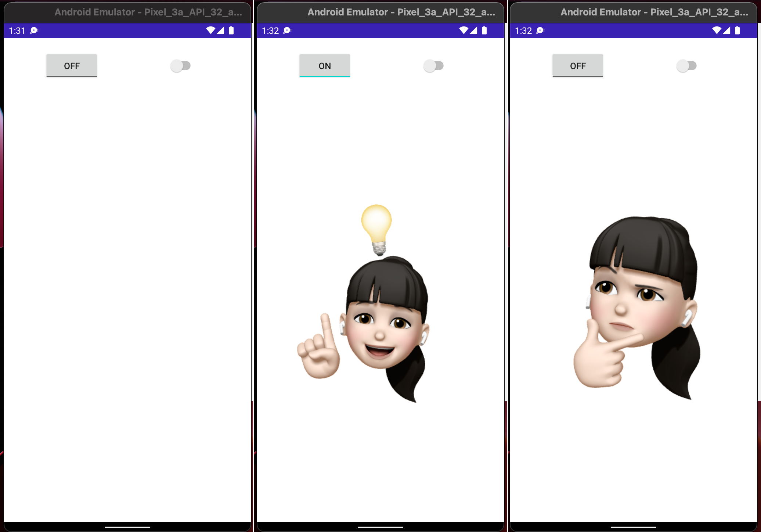The height and width of the screenshot is (532, 761).
Task: Tap the OFF toggle button in first emulator
Action: pos(72,66)
